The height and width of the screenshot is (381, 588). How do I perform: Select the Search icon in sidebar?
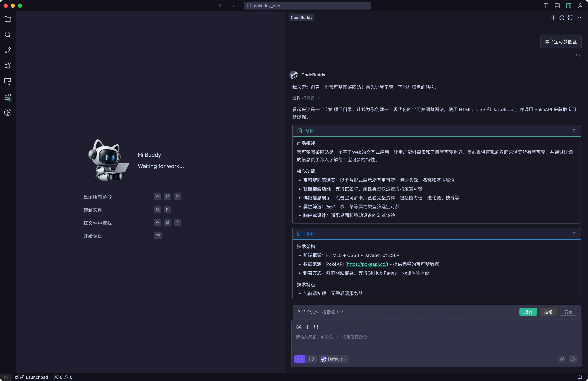tap(8, 35)
